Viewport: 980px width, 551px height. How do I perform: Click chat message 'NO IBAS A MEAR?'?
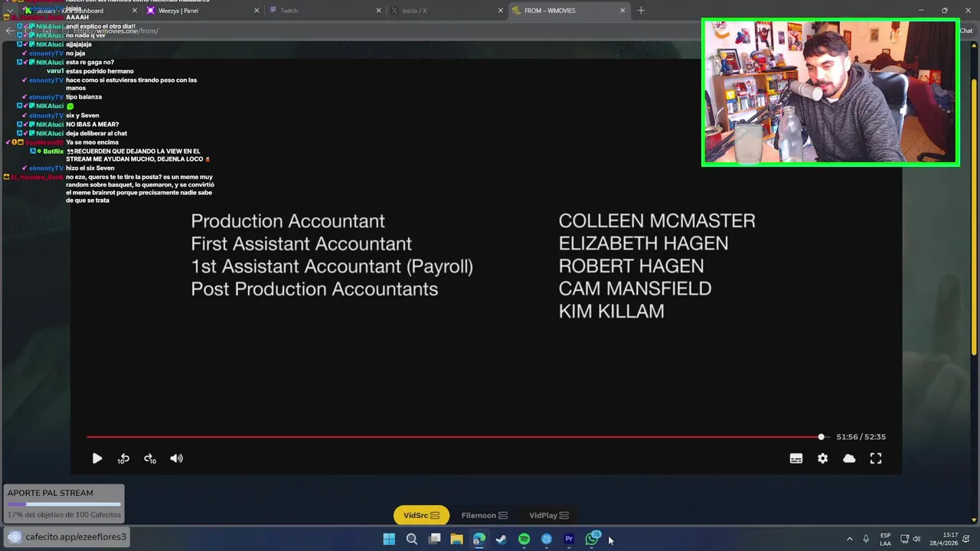click(92, 124)
